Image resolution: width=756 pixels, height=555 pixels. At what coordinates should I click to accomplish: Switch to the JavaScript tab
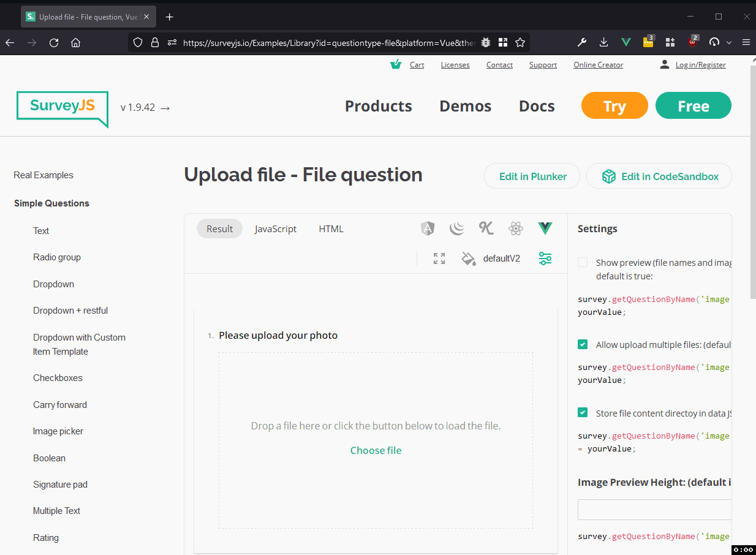pos(275,228)
